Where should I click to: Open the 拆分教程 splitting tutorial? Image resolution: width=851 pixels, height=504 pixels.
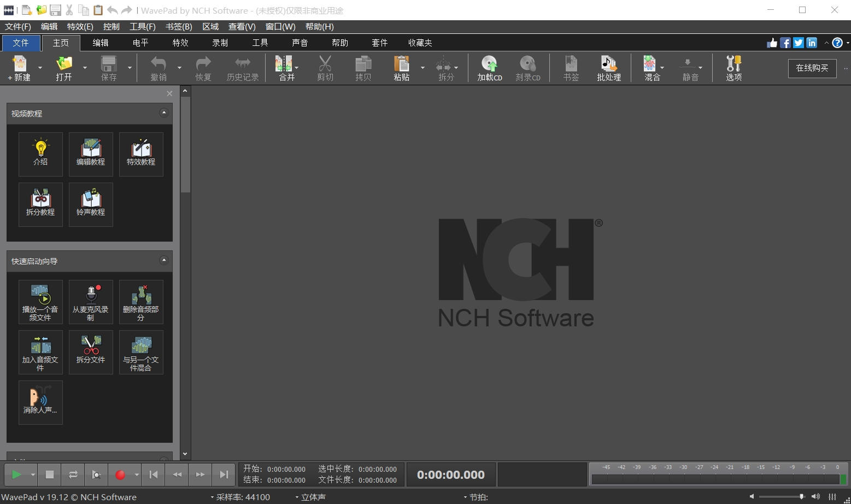(40, 204)
